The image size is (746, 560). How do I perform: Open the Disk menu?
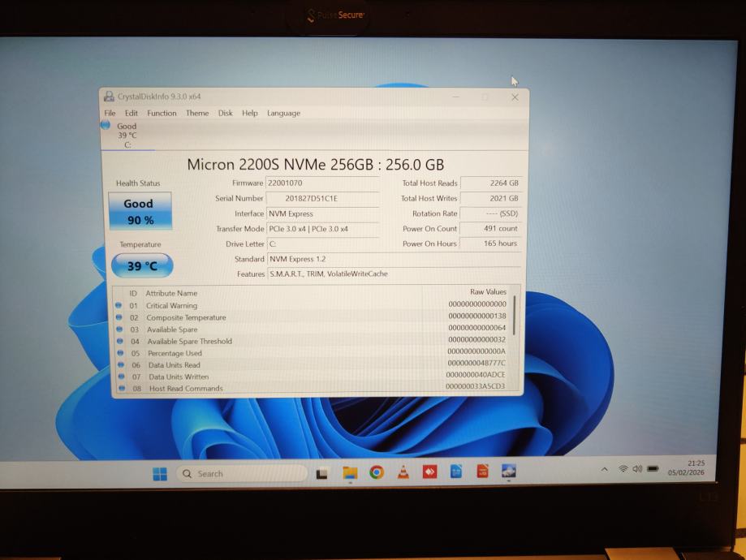point(226,114)
